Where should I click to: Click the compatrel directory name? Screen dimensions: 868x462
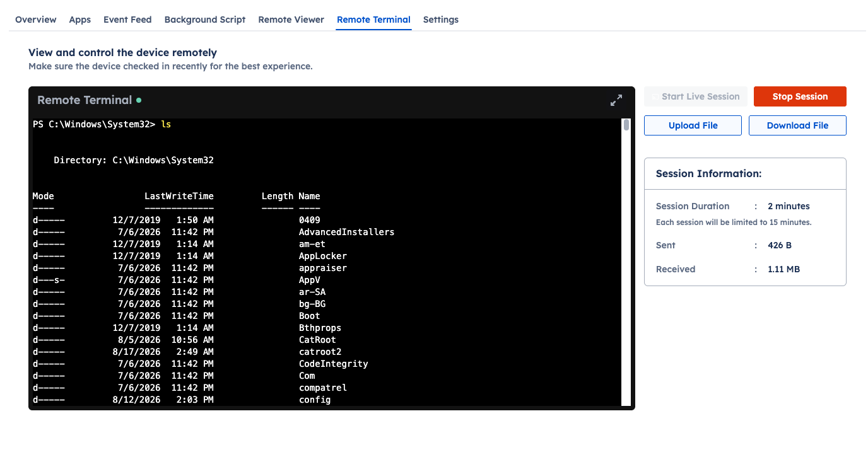point(322,388)
